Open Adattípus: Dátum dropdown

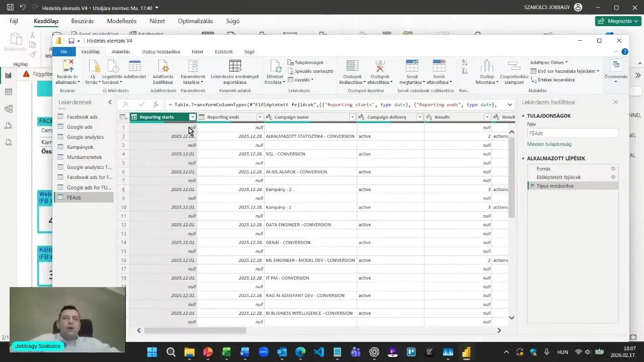click(x=549, y=62)
